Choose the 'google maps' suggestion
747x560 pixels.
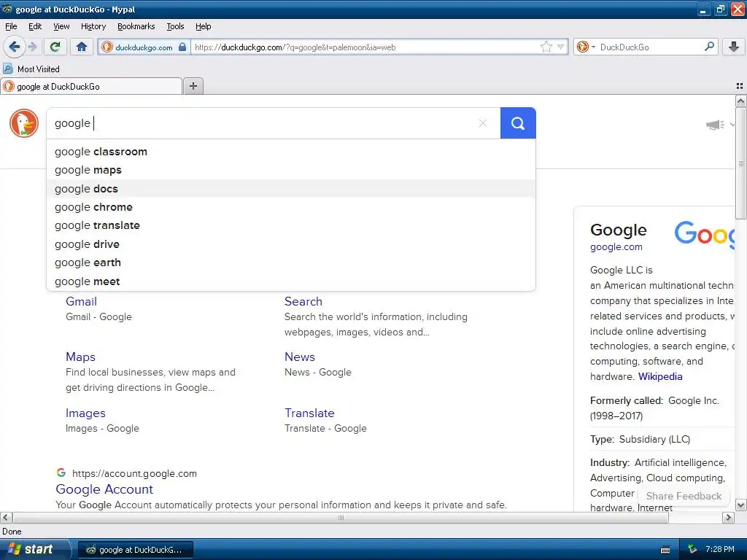(290, 170)
